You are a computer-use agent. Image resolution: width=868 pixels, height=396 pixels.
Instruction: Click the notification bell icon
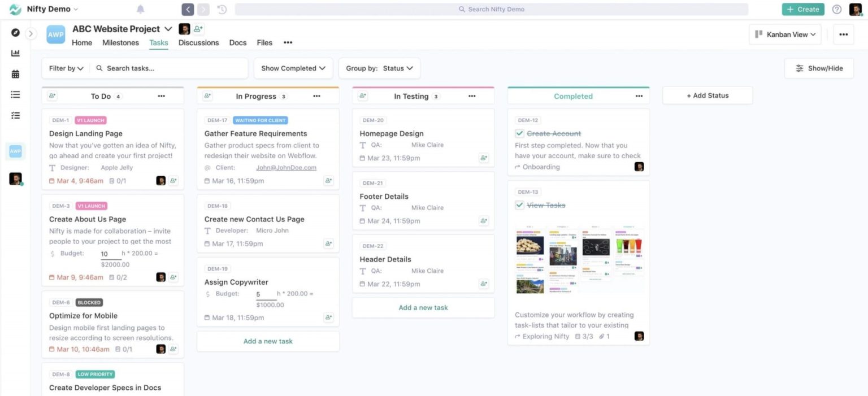point(140,9)
